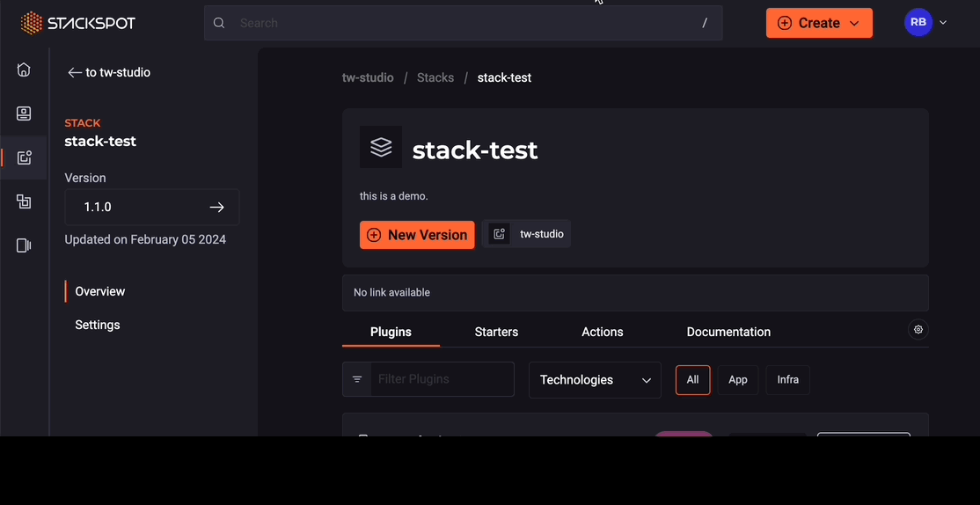This screenshot has width=980, height=505.
Task: Click the StackSpot logo
Action: coord(77,23)
